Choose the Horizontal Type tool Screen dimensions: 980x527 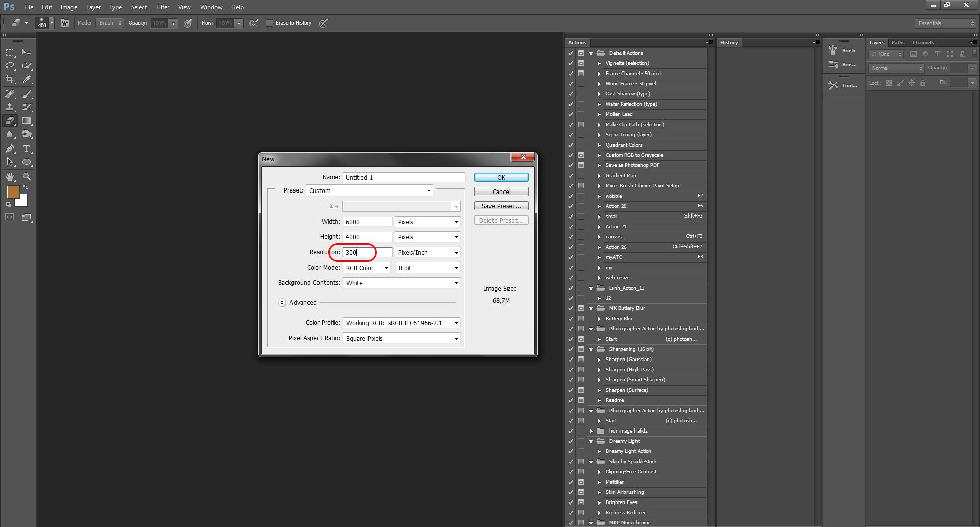pyautogui.click(x=27, y=149)
